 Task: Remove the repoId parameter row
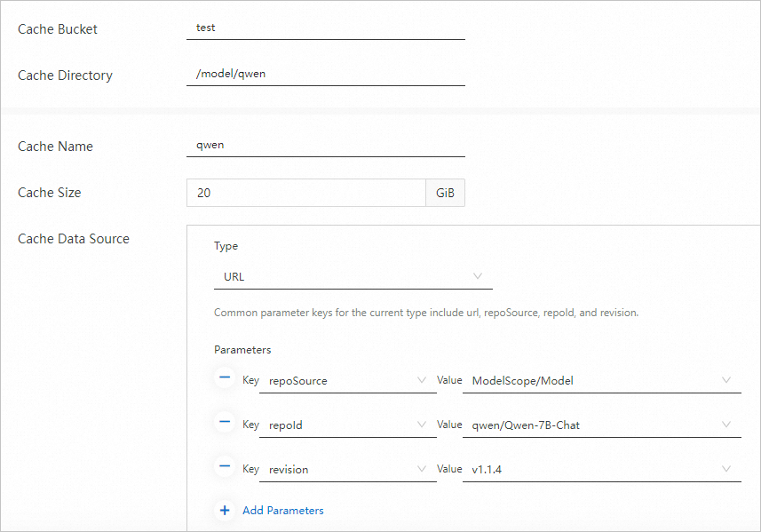point(225,422)
